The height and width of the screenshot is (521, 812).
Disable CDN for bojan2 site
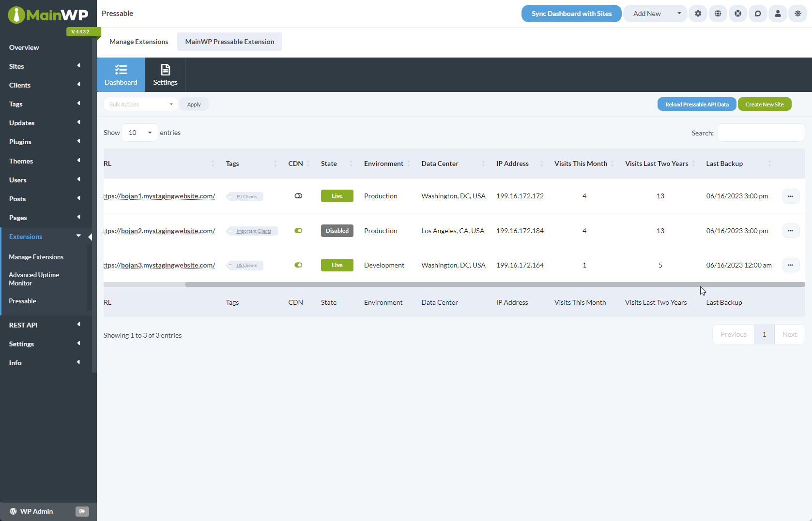tap(298, 231)
